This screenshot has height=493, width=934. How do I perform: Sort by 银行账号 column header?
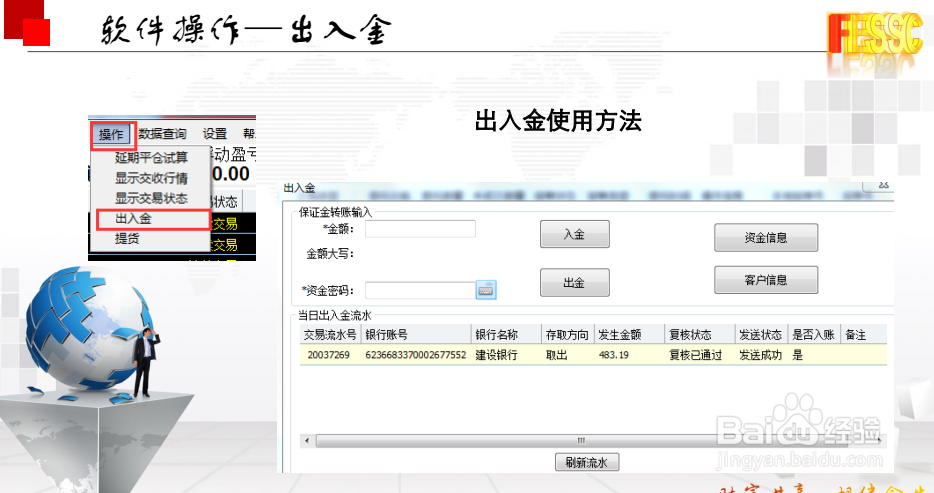[416, 335]
